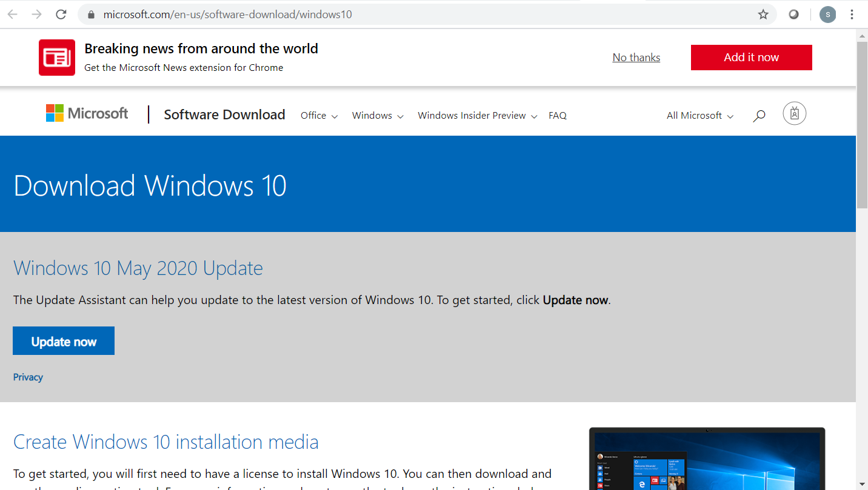Reload the page with the refresh icon
The width and height of the screenshot is (868, 490).
pos(61,15)
